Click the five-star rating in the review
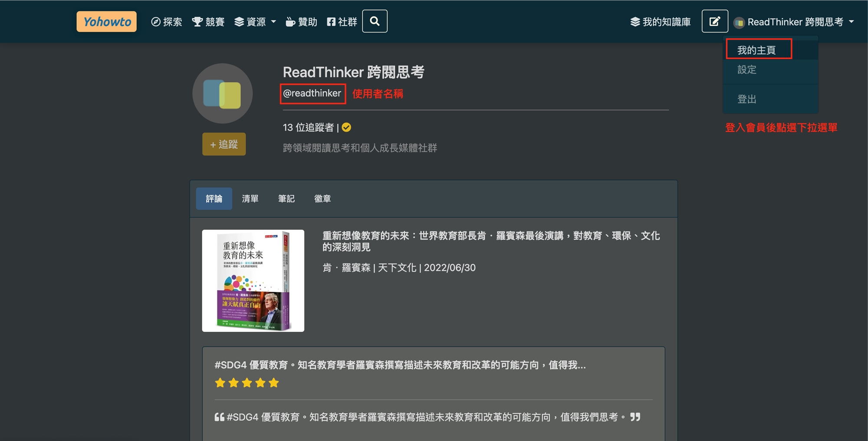This screenshot has height=441, width=868. point(247,383)
